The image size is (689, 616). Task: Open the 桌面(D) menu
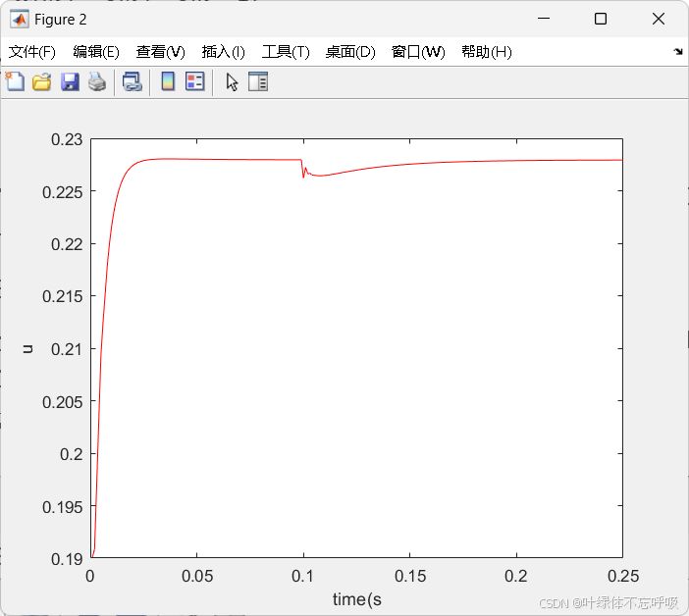pyautogui.click(x=350, y=52)
